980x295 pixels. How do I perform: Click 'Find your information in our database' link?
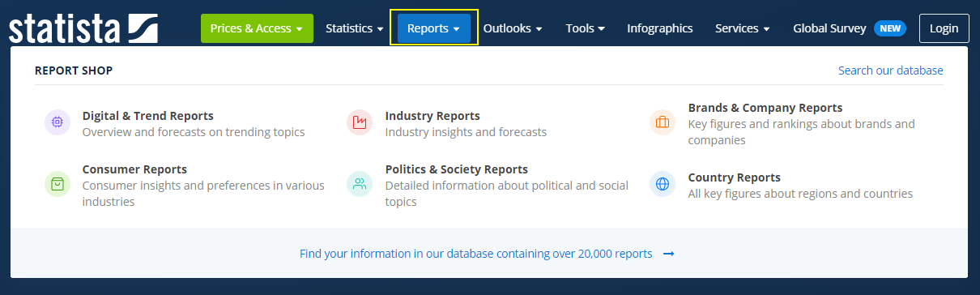coord(475,254)
